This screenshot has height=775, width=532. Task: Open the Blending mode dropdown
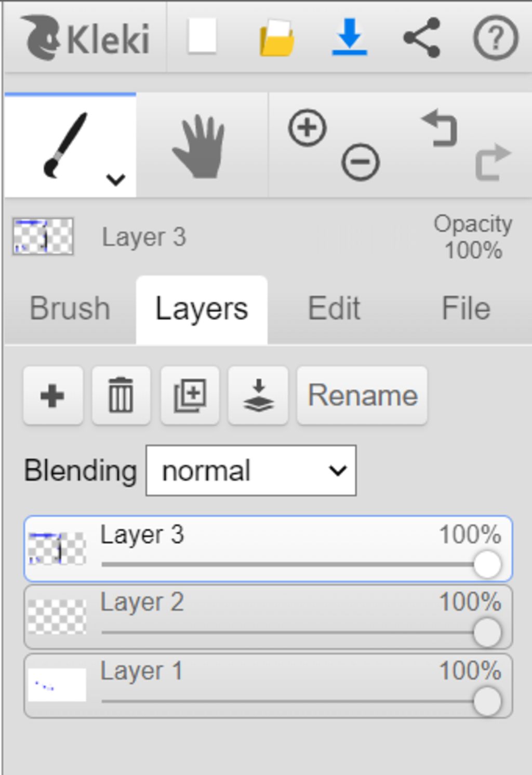coord(251,470)
